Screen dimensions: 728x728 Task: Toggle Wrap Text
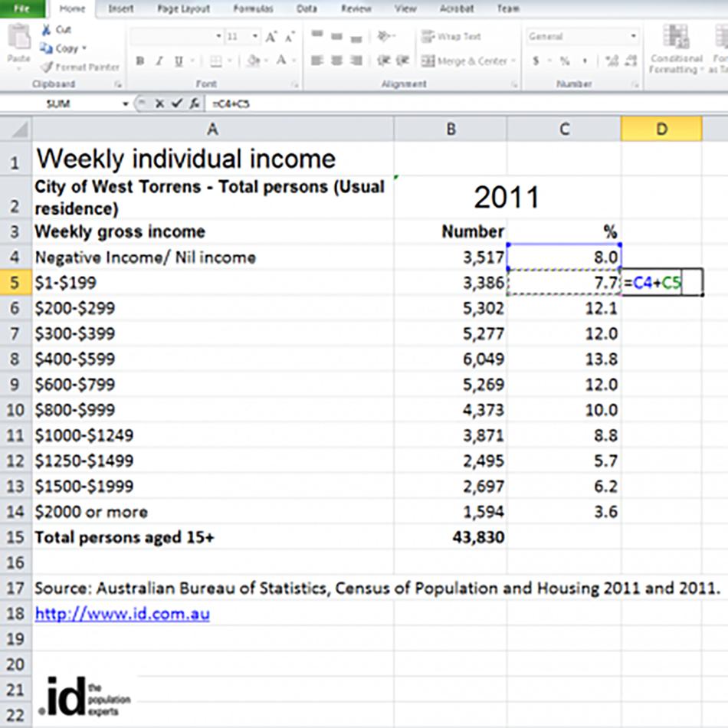(x=451, y=36)
